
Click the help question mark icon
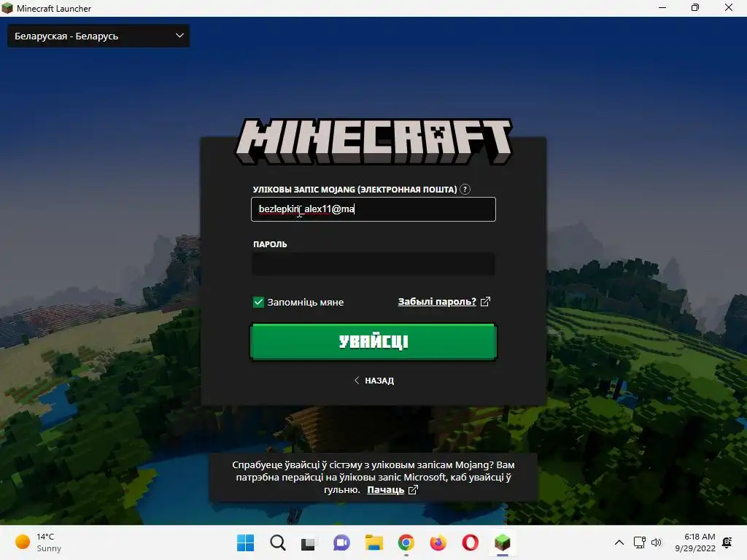(465, 189)
